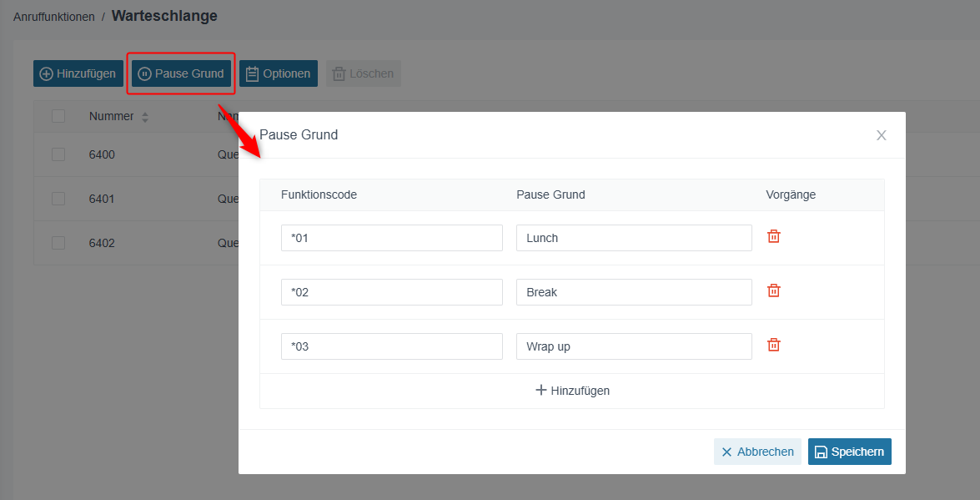Add a new pause reason row via Hinzufügen
The height and width of the screenshot is (500, 980).
(572, 391)
